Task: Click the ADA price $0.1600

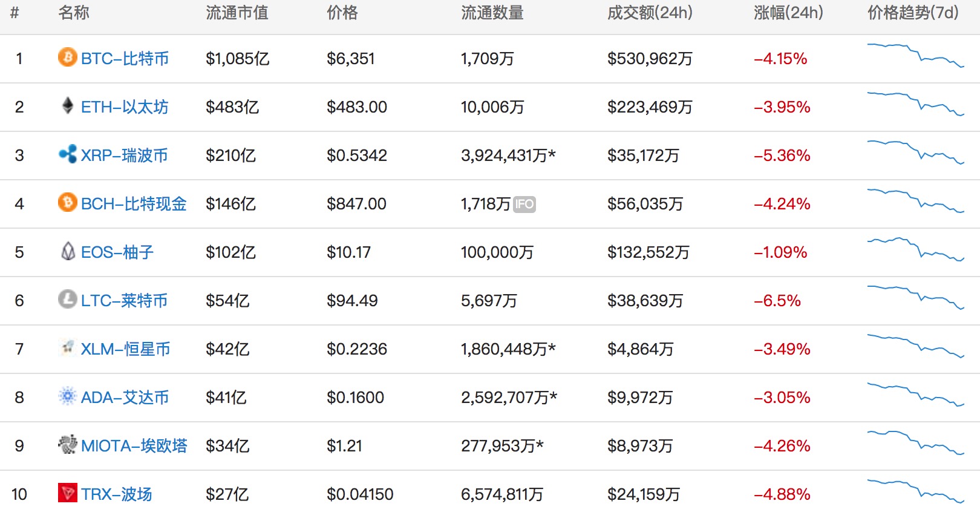Action: [x=356, y=398]
